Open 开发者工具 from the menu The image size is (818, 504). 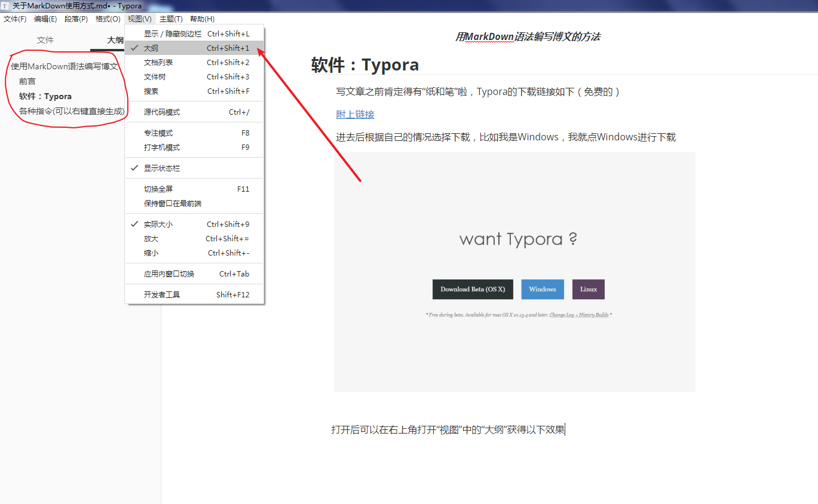point(194,294)
